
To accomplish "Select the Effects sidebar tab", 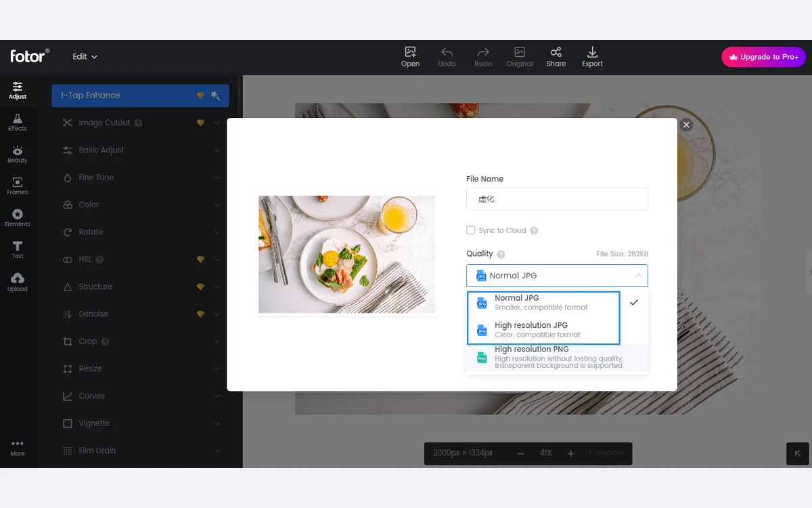I will (18, 122).
